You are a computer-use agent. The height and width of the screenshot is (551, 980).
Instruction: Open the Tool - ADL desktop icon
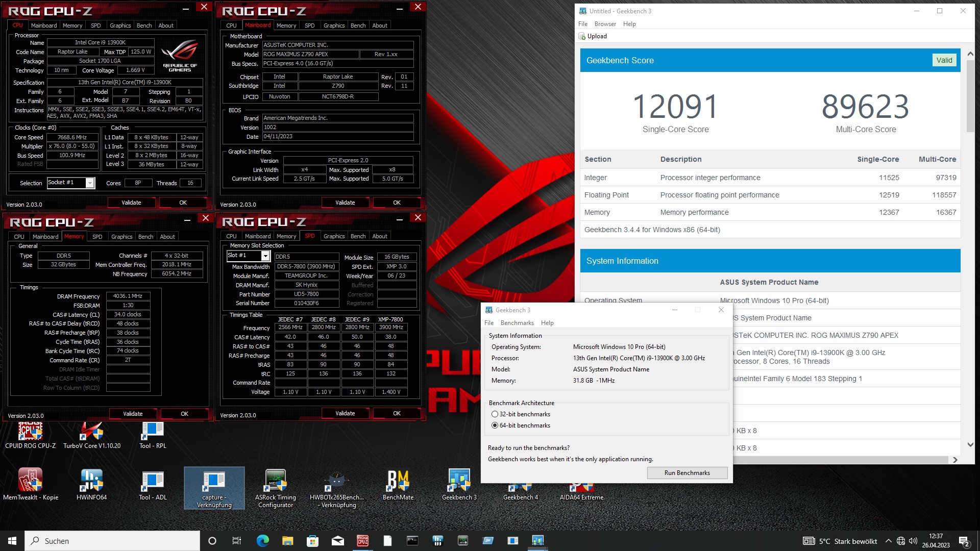(x=153, y=485)
